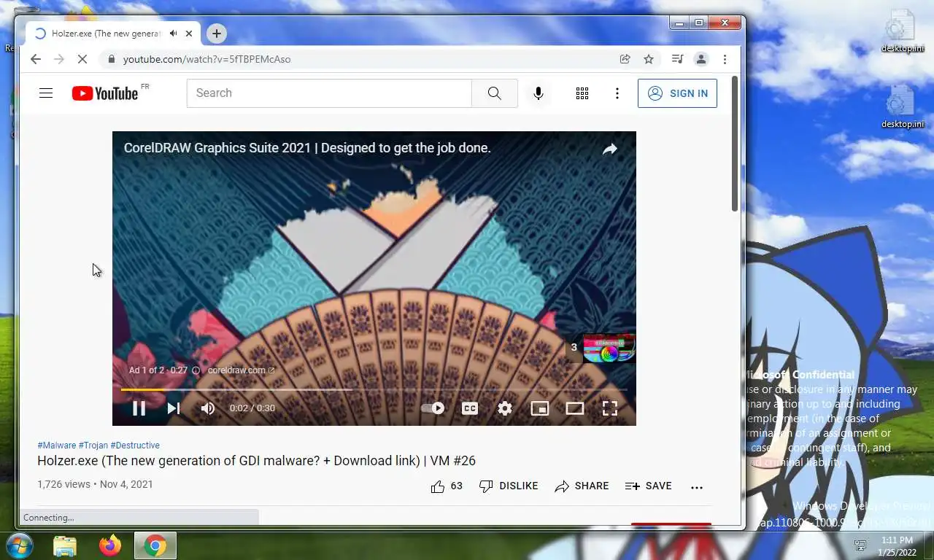Mute the tab via speaker icon
This screenshot has width=934, height=560.
174,34
